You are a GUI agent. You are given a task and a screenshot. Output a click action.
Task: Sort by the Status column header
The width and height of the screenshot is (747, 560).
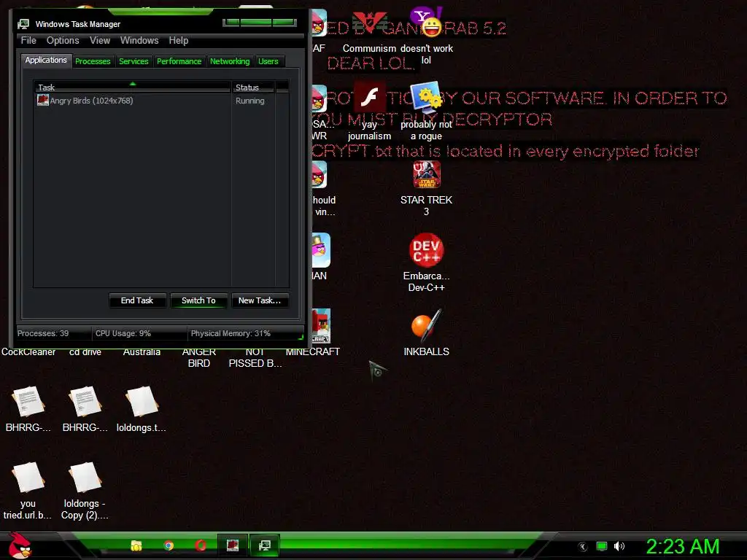pos(253,87)
